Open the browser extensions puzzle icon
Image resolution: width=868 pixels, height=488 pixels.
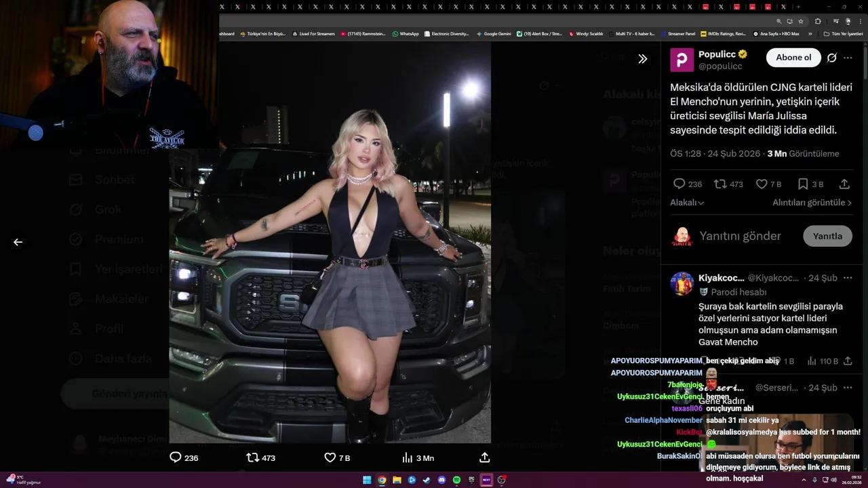(818, 21)
